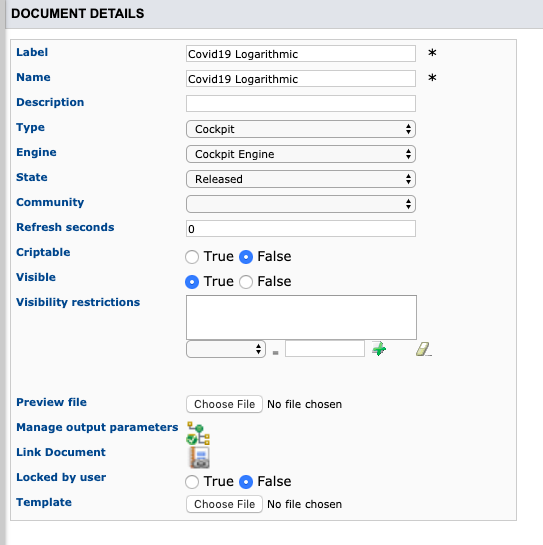The height and width of the screenshot is (545, 543).
Task: Click Choose File for Template
Action: [x=224, y=504]
